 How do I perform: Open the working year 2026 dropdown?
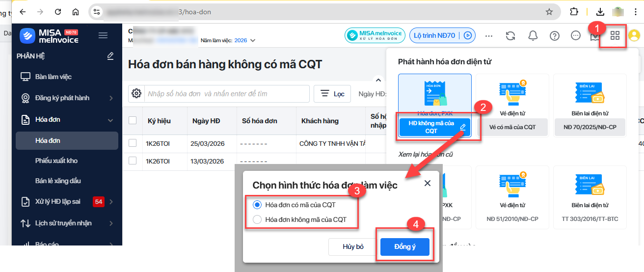(x=244, y=40)
